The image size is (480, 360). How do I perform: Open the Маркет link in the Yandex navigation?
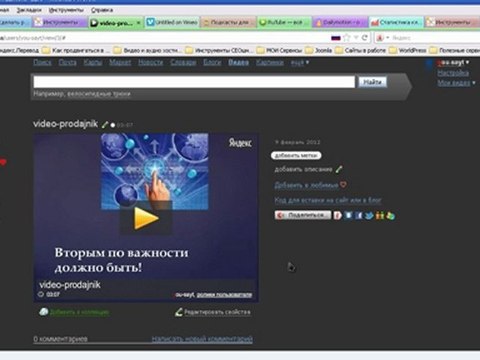point(120,62)
